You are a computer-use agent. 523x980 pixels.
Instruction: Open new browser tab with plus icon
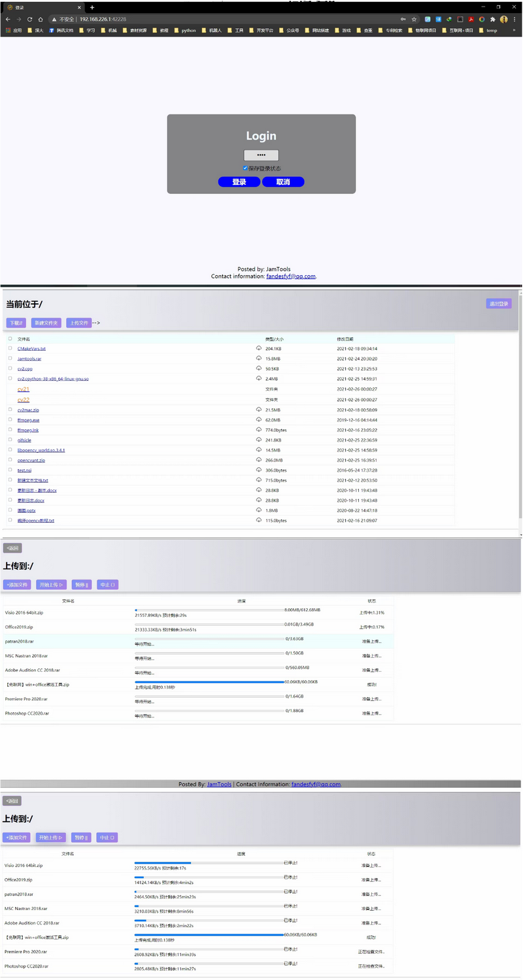(x=92, y=7)
